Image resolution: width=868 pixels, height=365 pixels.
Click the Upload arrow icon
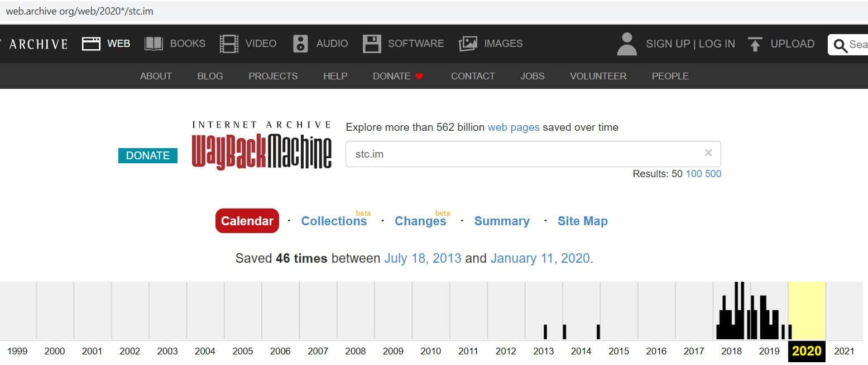pyautogui.click(x=755, y=44)
